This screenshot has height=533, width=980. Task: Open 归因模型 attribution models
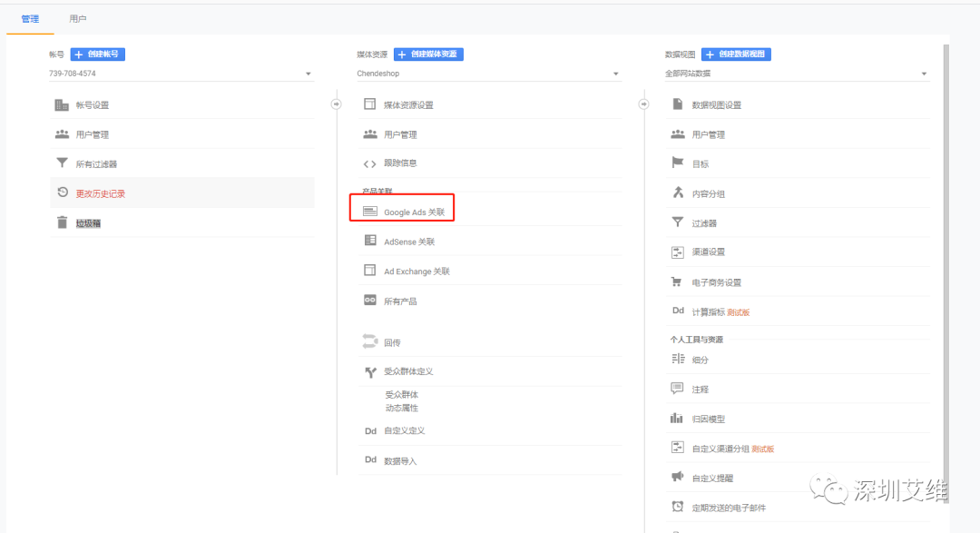(x=711, y=419)
